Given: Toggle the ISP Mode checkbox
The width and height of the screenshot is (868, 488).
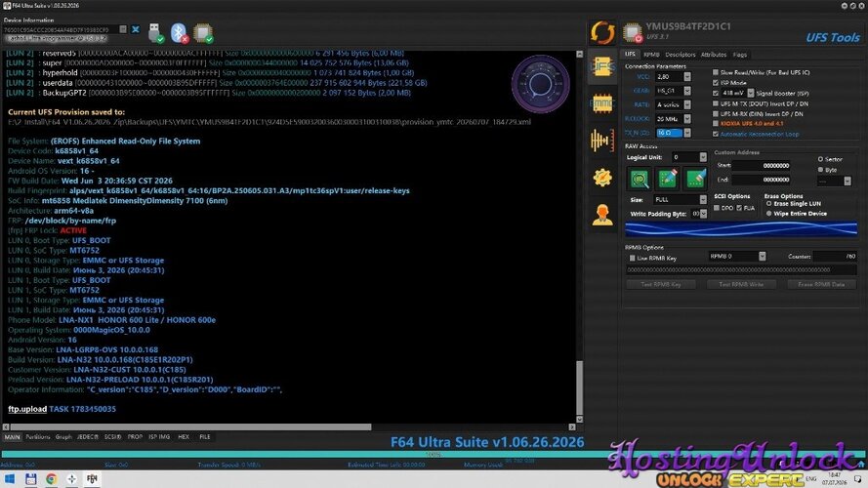Looking at the screenshot, I should 716,82.
